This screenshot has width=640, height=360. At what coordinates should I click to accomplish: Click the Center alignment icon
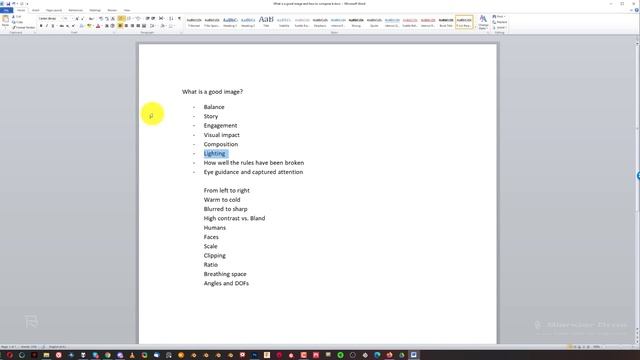126,26
